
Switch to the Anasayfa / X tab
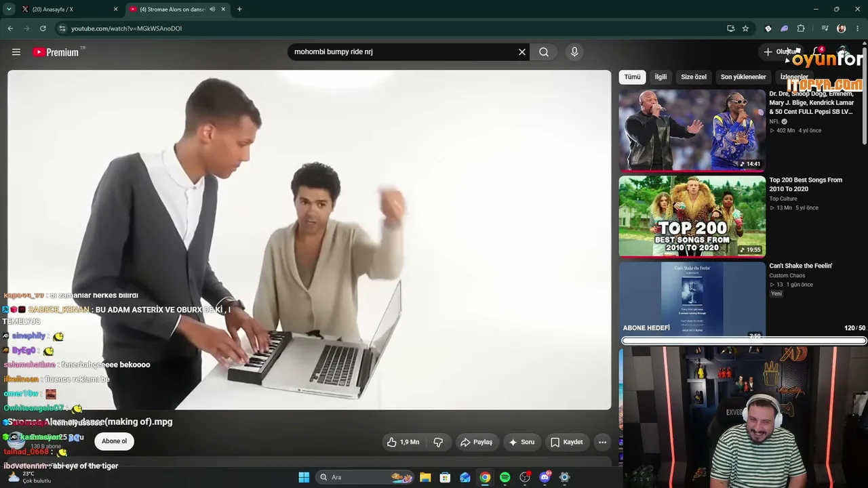coord(70,9)
